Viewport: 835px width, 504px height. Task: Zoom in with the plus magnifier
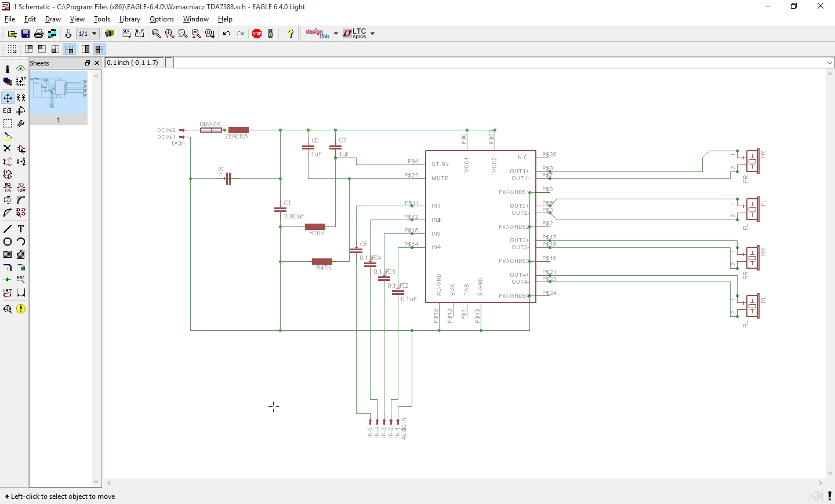click(169, 34)
